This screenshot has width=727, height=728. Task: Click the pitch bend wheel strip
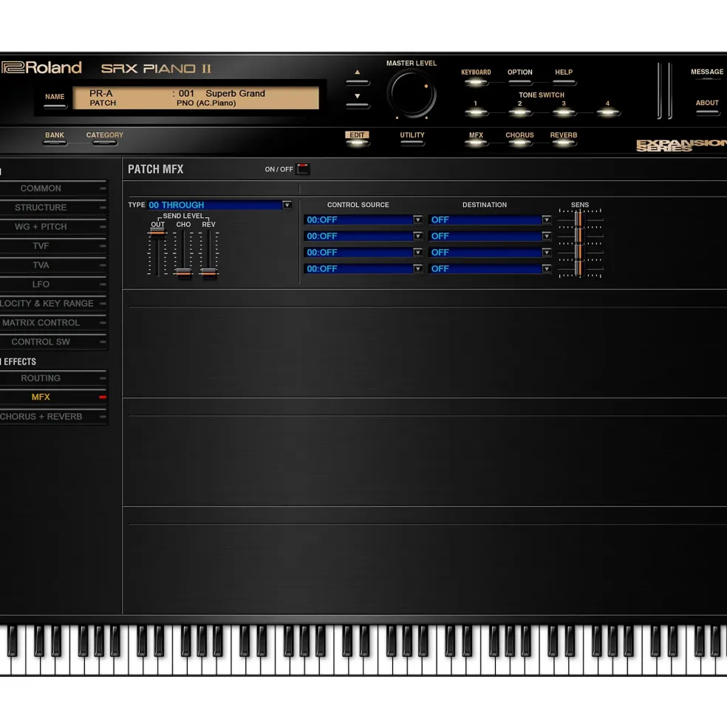coord(659,91)
